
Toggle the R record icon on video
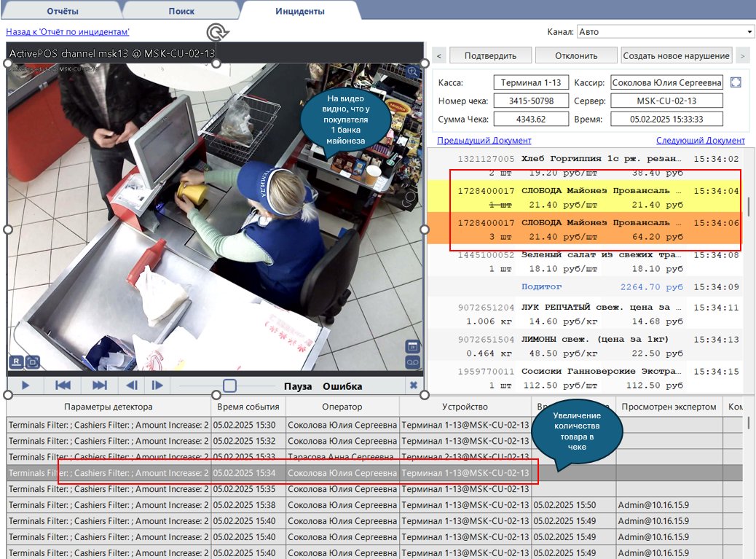click(x=15, y=361)
